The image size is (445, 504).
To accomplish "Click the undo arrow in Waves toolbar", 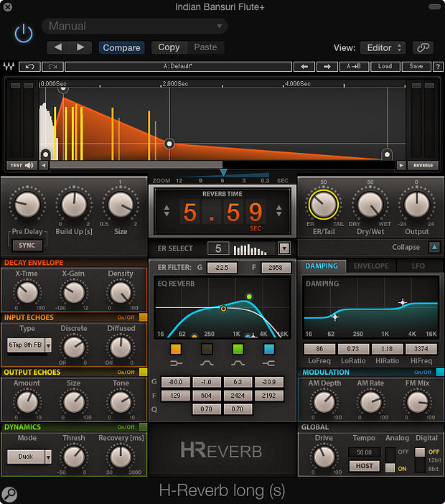I will pos(29,67).
